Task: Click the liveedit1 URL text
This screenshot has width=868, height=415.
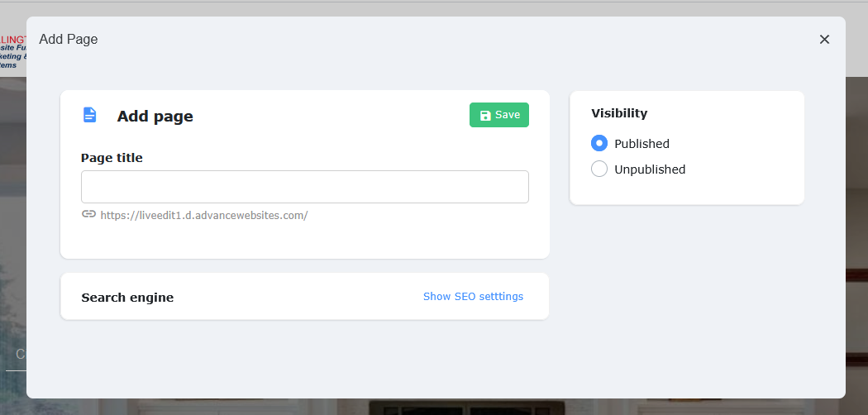Action: (204, 215)
